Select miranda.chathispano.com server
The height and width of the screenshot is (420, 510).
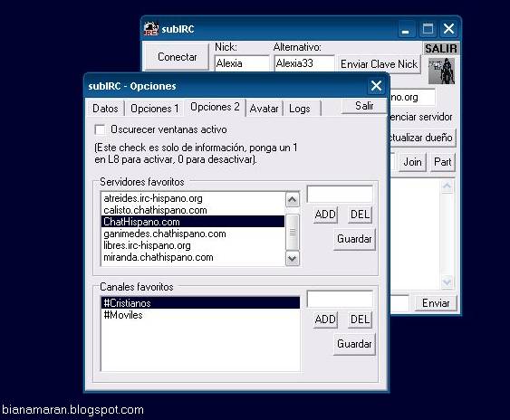(193, 257)
